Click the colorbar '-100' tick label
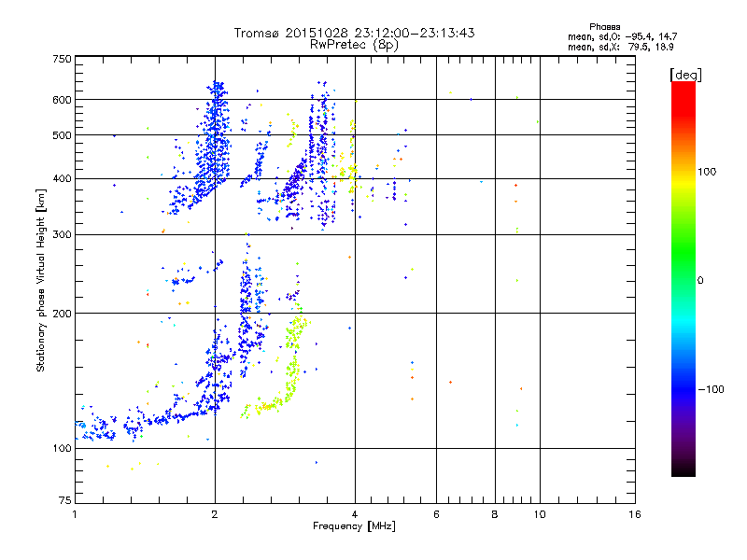 711,389
